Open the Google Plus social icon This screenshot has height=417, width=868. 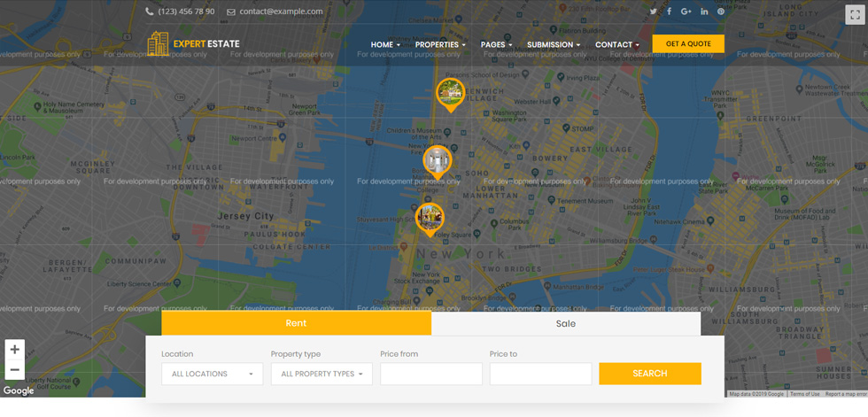pyautogui.click(x=686, y=11)
